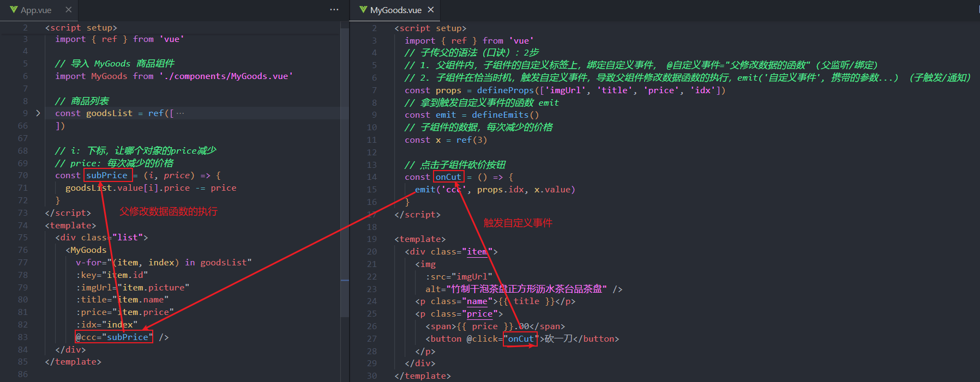Click the 砍一刀 button text in code
Screen dimensions: 980x382
coord(558,339)
